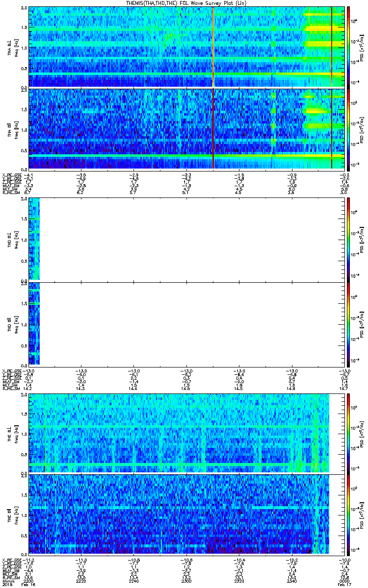
Task: Click the THE B-parallel color bar
Action: 348,516
